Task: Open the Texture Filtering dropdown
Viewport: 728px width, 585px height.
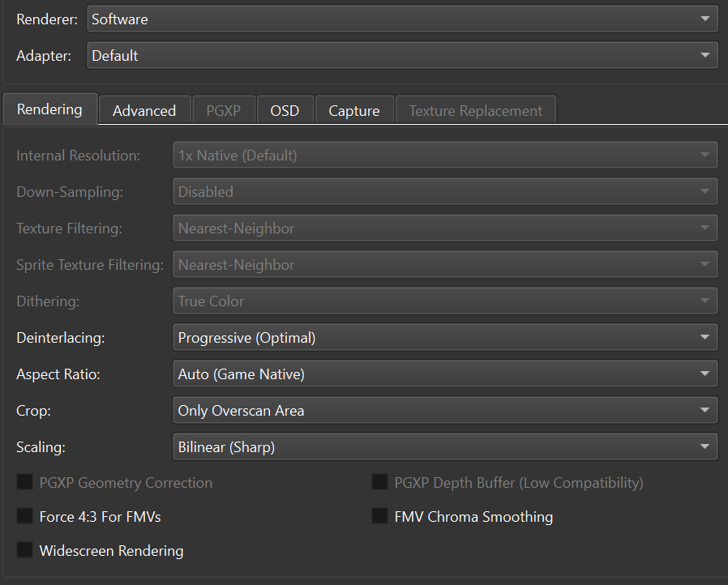Action: [445, 228]
